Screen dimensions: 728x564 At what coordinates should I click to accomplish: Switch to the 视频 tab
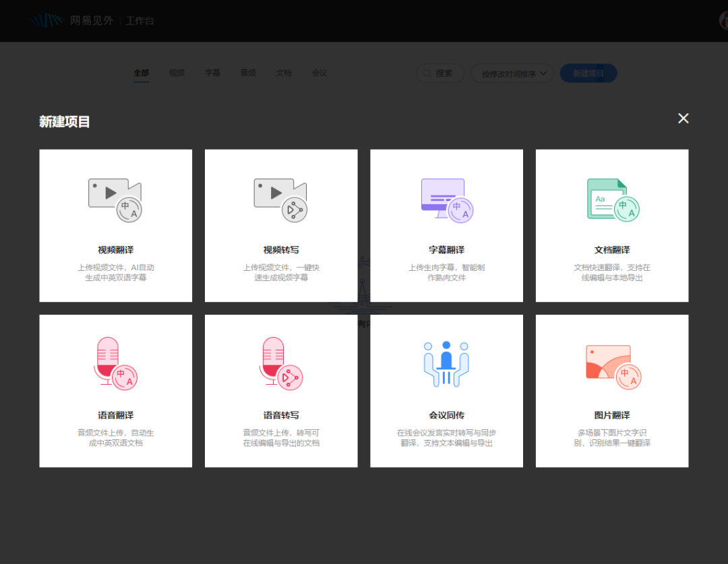click(x=177, y=73)
